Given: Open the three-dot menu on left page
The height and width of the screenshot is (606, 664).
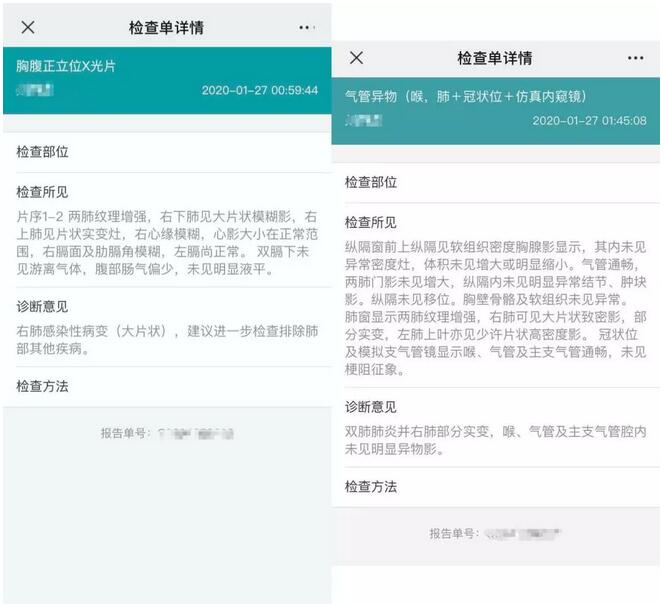Looking at the screenshot, I should tap(307, 28).
